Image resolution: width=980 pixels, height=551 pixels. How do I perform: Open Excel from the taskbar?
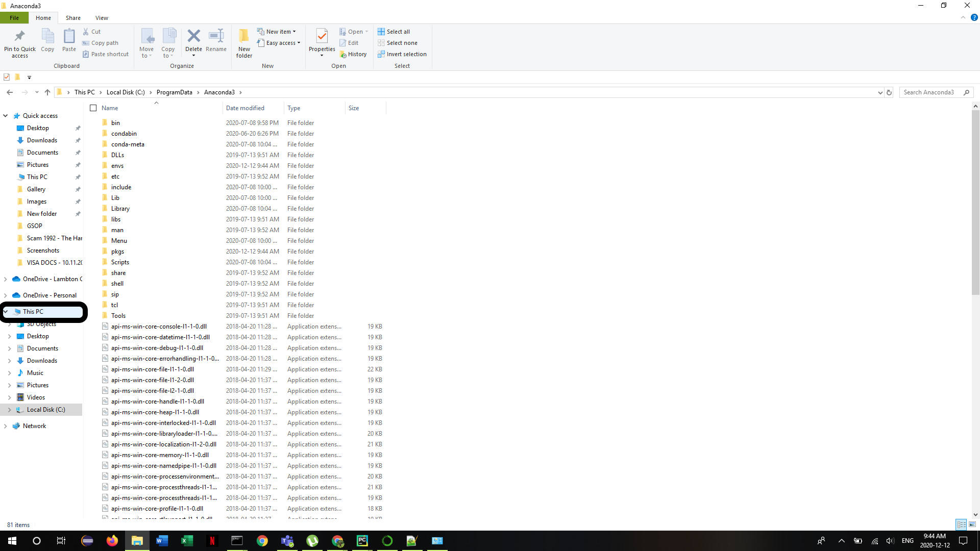tap(187, 541)
